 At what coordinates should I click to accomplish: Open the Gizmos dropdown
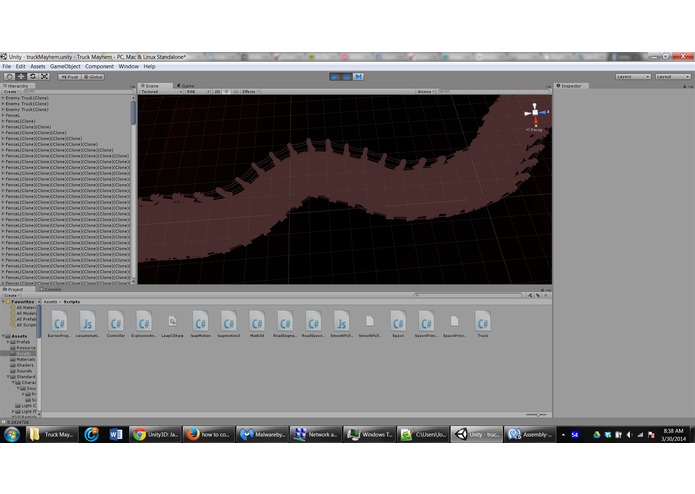pos(426,91)
